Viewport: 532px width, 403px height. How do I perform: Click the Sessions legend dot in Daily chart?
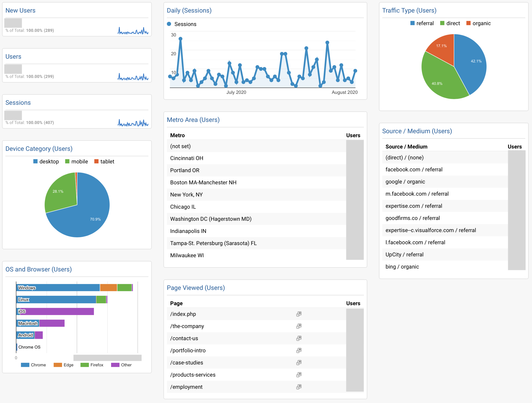pos(169,24)
